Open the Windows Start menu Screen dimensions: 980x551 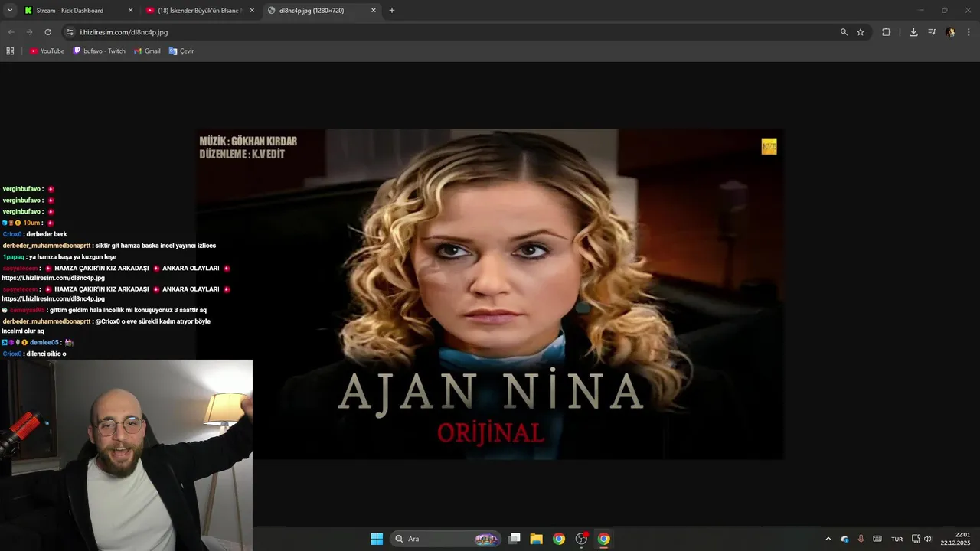pyautogui.click(x=377, y=539)
